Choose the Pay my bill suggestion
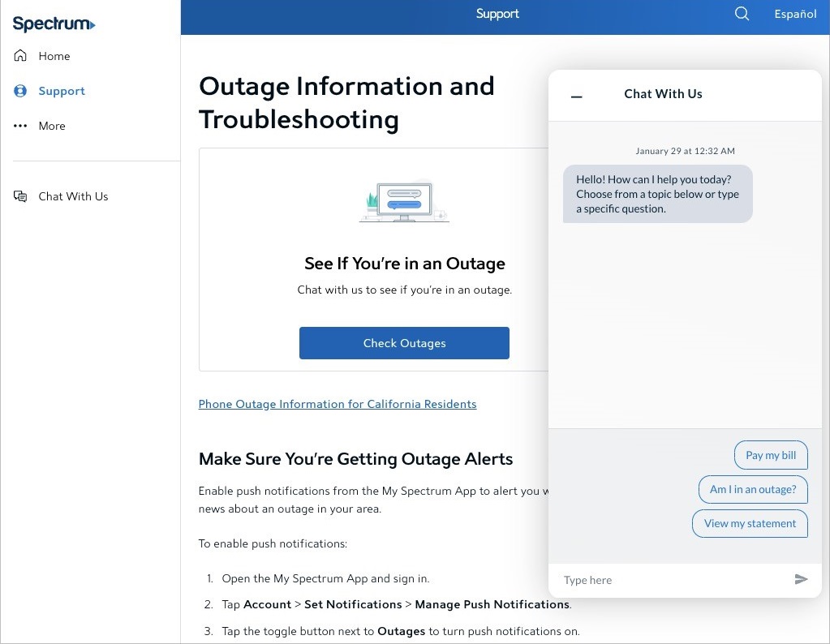830x644 pixels. coord(771,455)
